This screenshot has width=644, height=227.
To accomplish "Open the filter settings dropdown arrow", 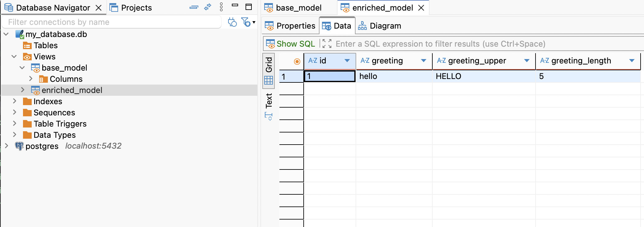I will tap(254, 22).
